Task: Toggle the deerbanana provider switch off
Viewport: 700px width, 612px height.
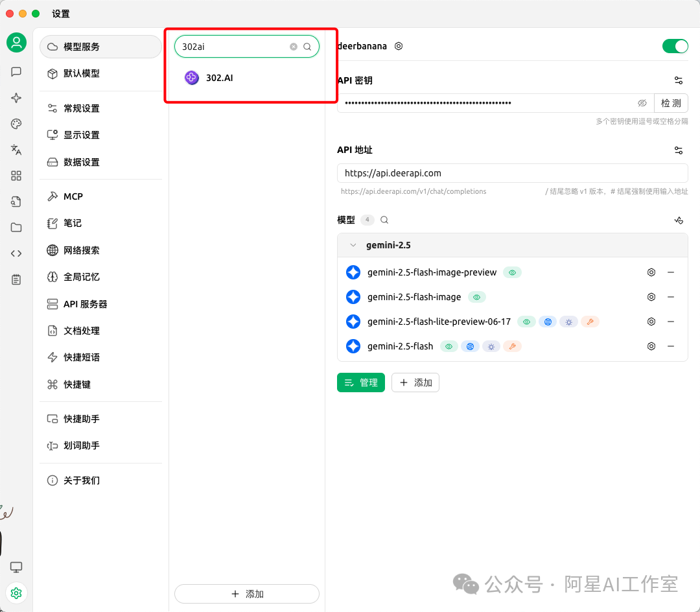Action: [x=675, y=46]
